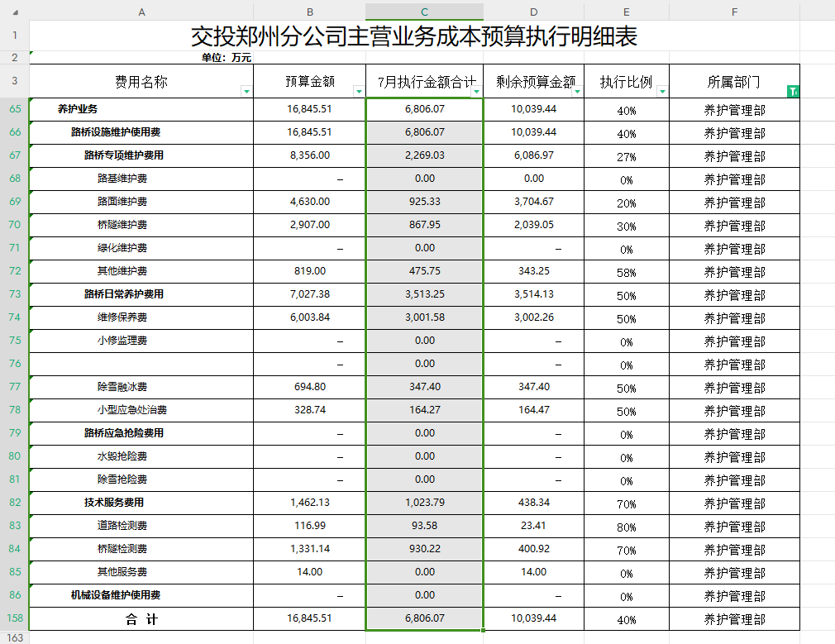Click remaining budget 6,086.97
Viewport: 835px width, 644px height.
click(533, 155)
